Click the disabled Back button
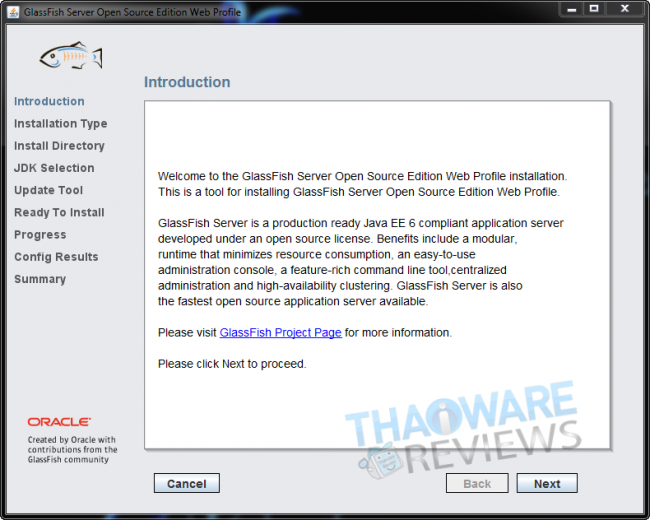Screen dimensions: 650x520 477,483
